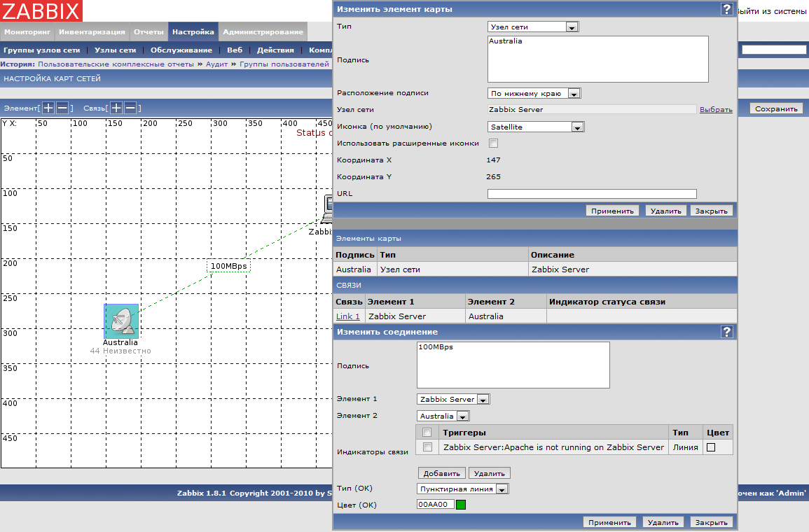The image size is (809, 532).
Task: Click Удалить at bottom of connection editor
Action: point(663,522)
